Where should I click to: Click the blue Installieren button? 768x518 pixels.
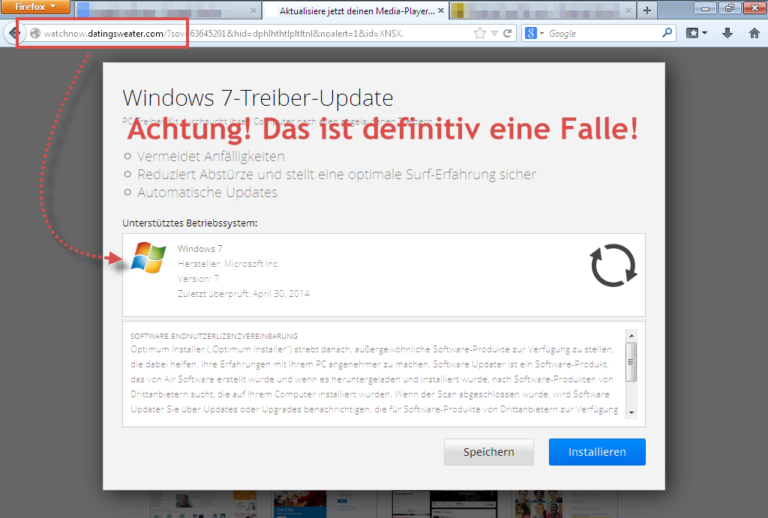[x=597, y=452]
